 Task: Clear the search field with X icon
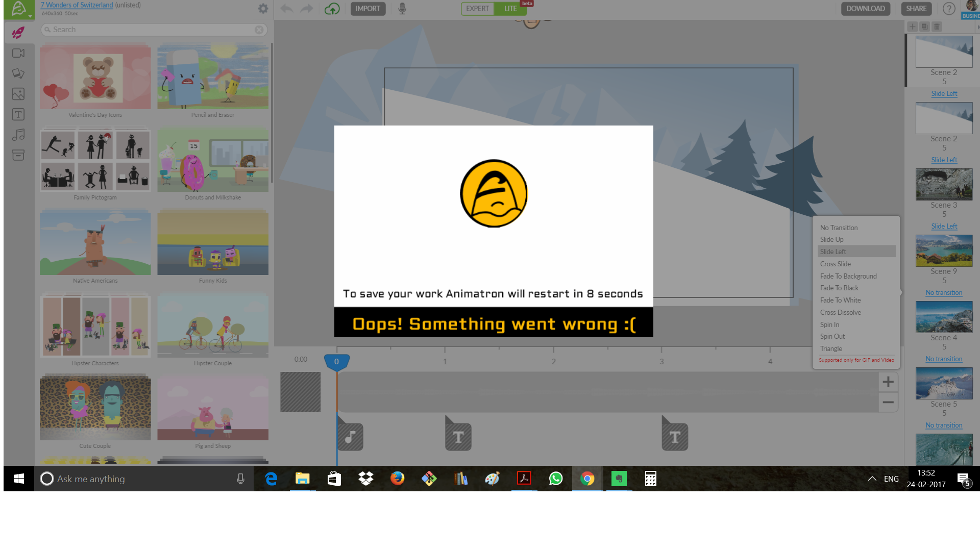point(259,30)
